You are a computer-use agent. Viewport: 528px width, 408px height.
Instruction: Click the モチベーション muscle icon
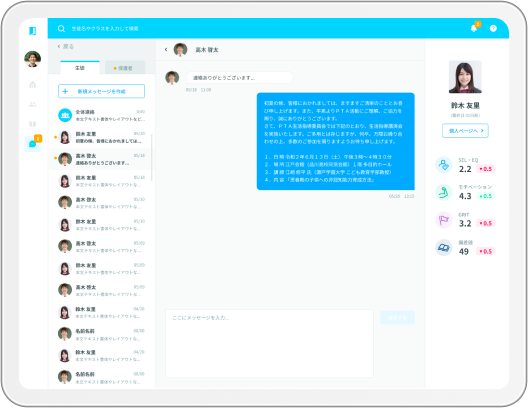pos(444,192)
